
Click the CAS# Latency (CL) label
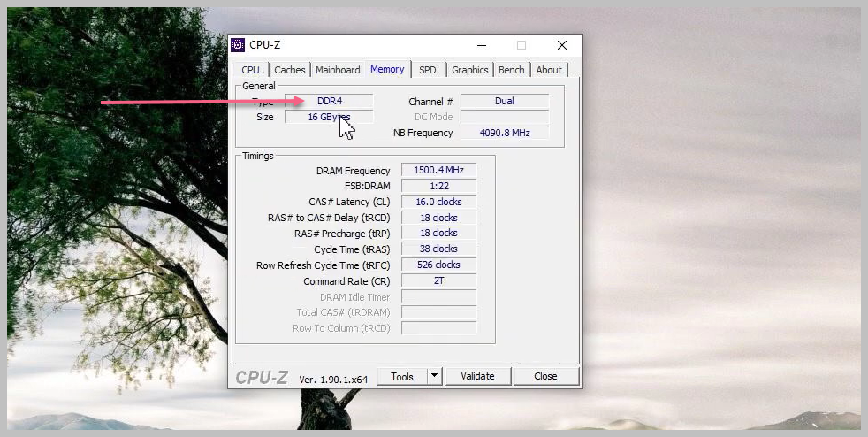coord(349,203)
